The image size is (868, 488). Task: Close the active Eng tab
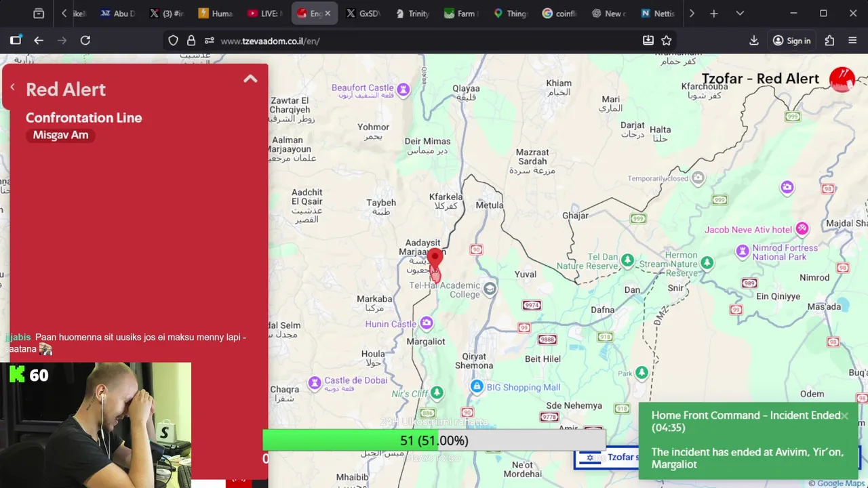(328, 14)
